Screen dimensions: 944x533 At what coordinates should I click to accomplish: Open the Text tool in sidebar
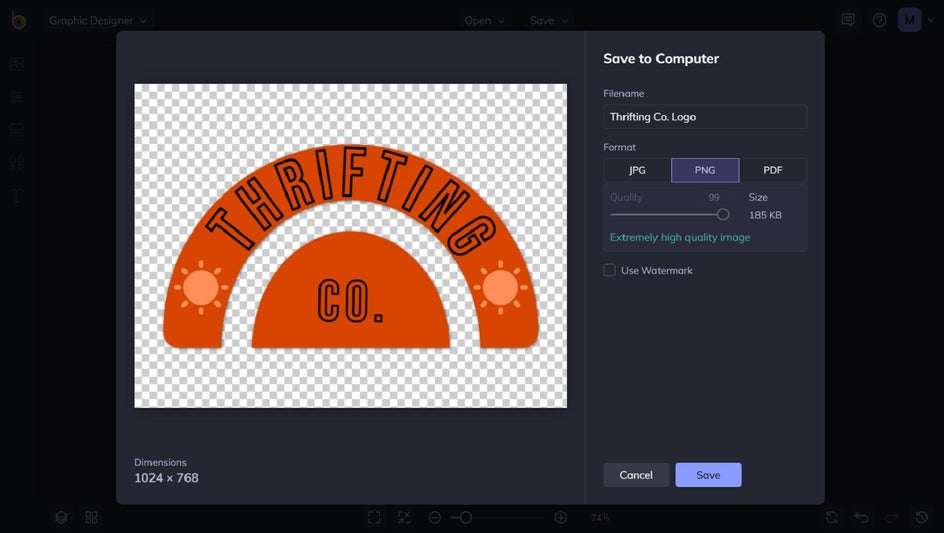[x=17, y=196]
